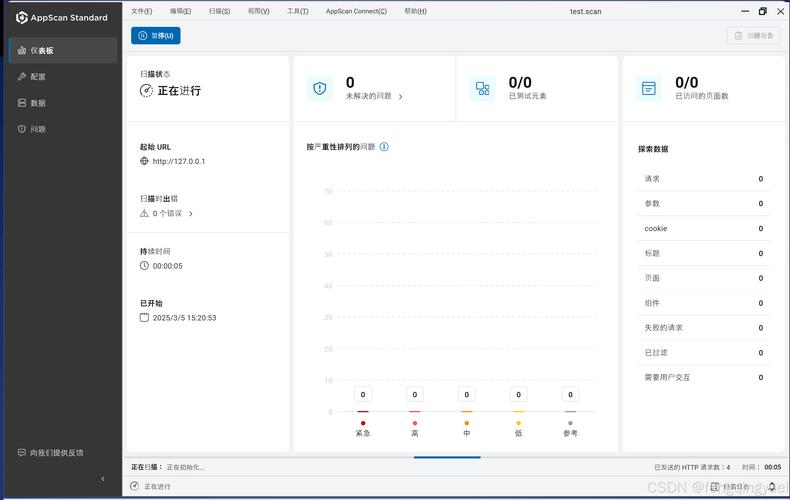Viewport: 790px width, 500px height.
Task: Click the globe icon beside starting URL
Action: [144, 161]
